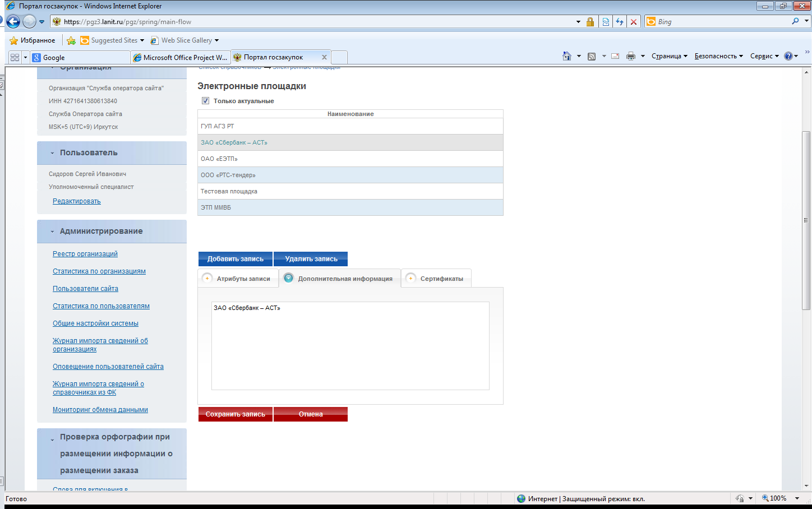
Task: Click in the additional information text area
Action: pos(350,346)
